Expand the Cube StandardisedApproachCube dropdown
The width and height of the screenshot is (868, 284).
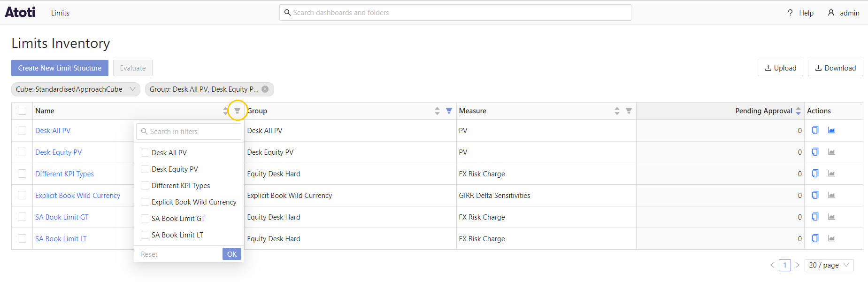pyautogui.click(x=76, y=89)
